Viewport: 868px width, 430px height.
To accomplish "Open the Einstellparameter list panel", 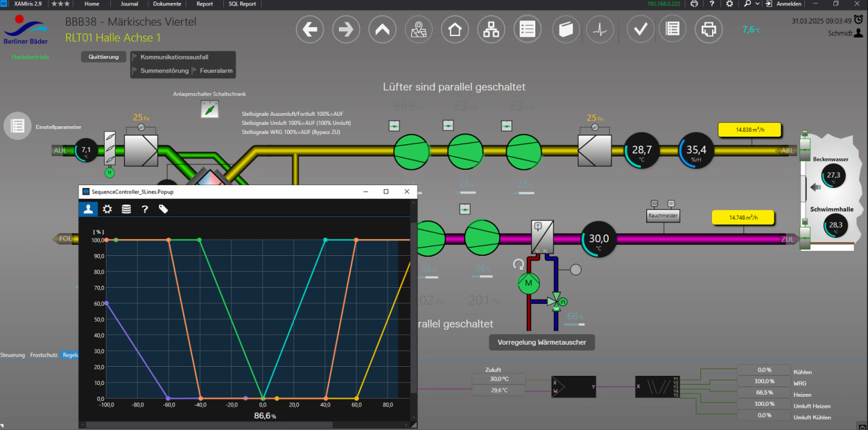I will 18,126.
